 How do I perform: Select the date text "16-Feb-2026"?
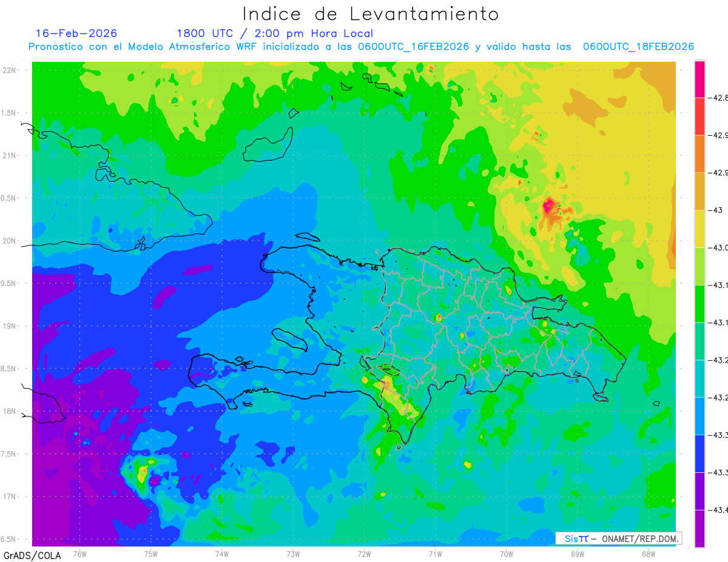coord(76,33)
